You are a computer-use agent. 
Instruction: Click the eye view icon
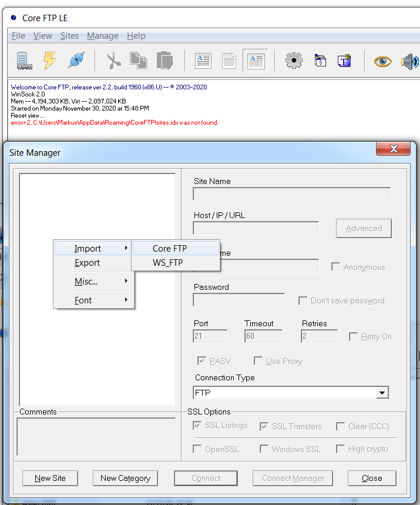click(x=382, y=61)
